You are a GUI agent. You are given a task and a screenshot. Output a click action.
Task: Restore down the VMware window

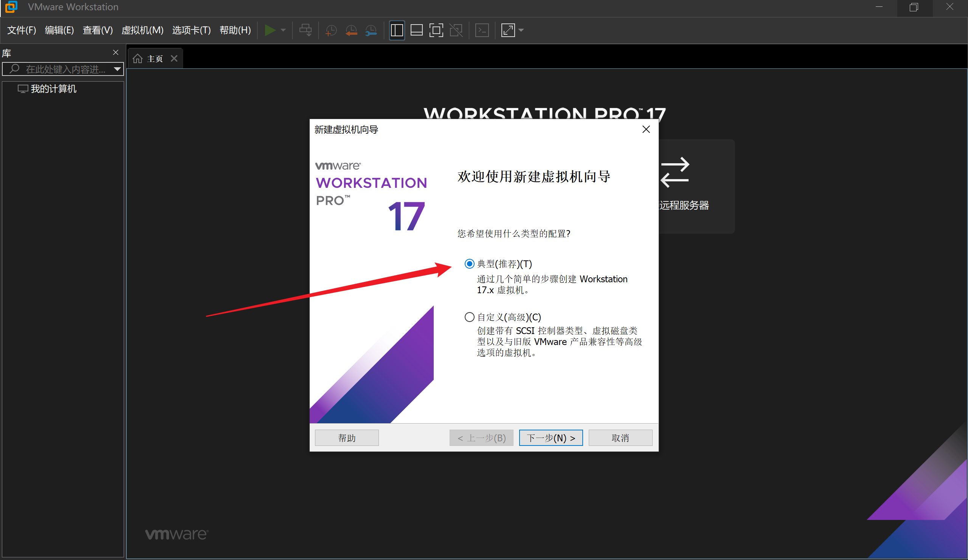pyautogui.click(x=914, y=7)
